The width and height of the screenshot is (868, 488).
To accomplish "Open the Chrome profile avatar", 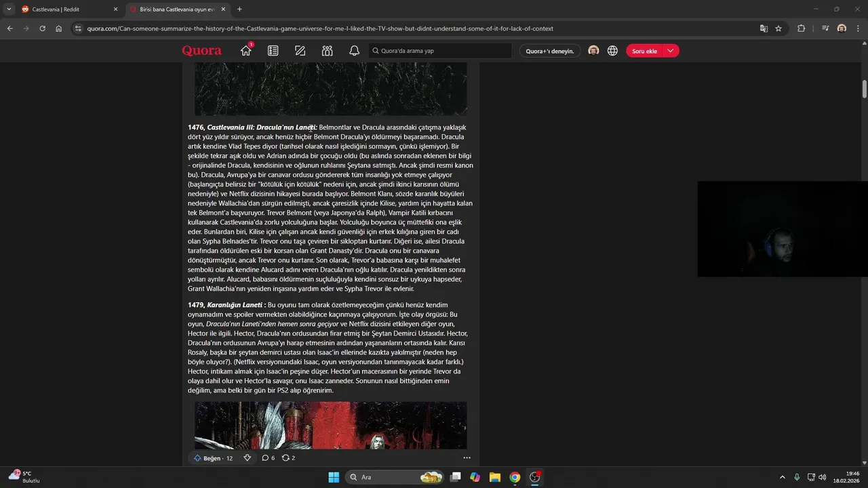I will (x=842, y=28).
